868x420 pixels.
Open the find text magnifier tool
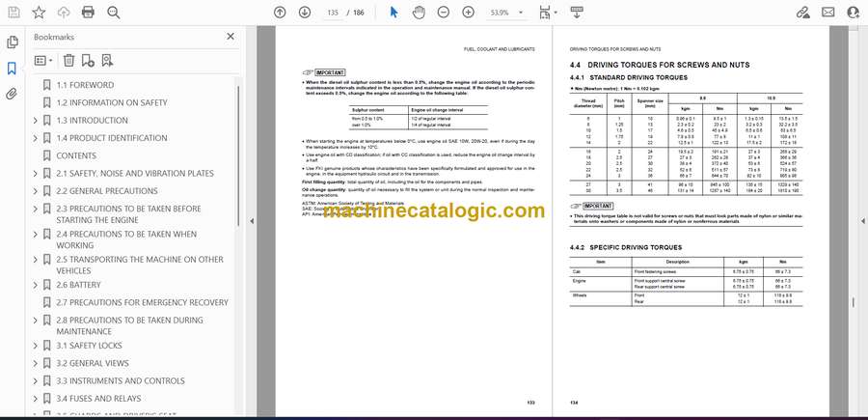point(114,13)
